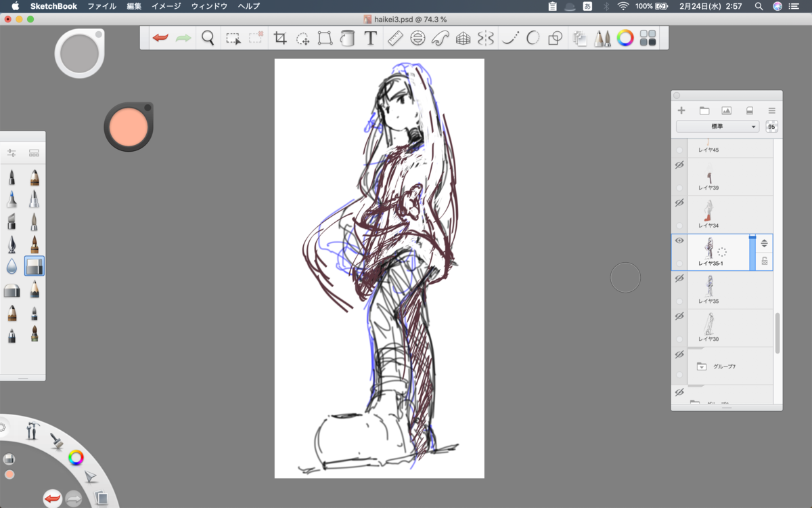Show the グループ7 layer group
This screenshot has height=508, width=812.
click(x=679, y=354)
